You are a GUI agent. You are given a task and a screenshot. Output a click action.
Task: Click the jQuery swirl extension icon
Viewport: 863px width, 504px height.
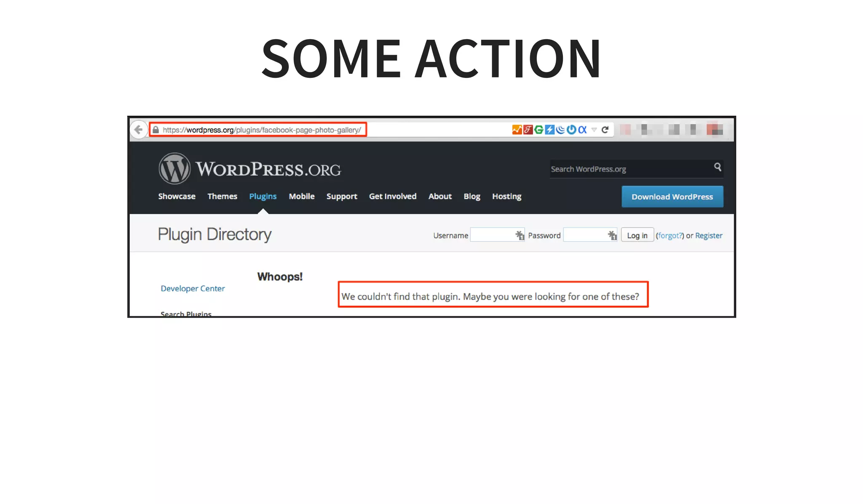(560, 130)
